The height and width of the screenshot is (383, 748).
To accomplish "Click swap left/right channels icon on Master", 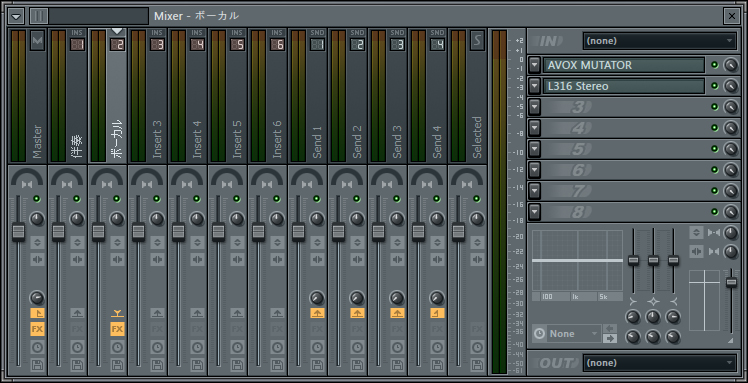I will [37, 260].
